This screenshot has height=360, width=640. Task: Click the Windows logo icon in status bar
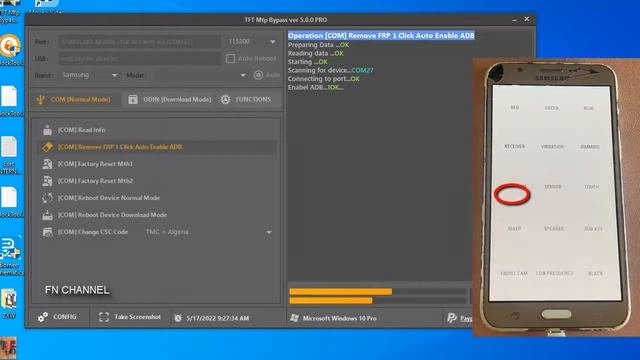[294, 318]
